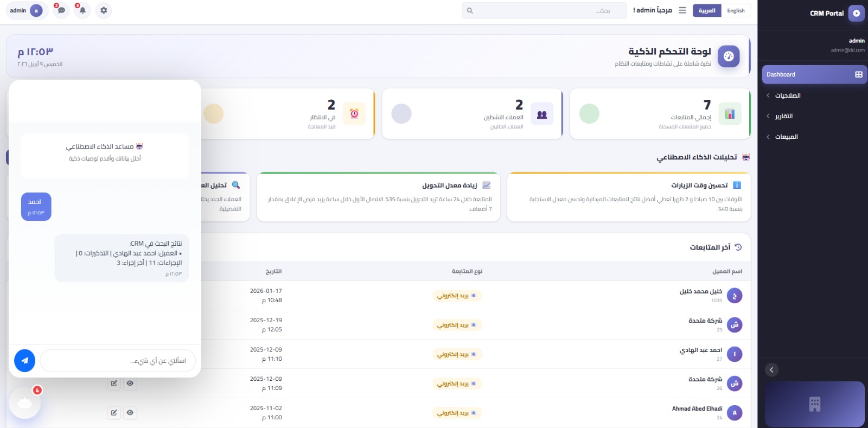Open Dashboard in the sidebar
868x428 pixels.
[x=814, y=74]
